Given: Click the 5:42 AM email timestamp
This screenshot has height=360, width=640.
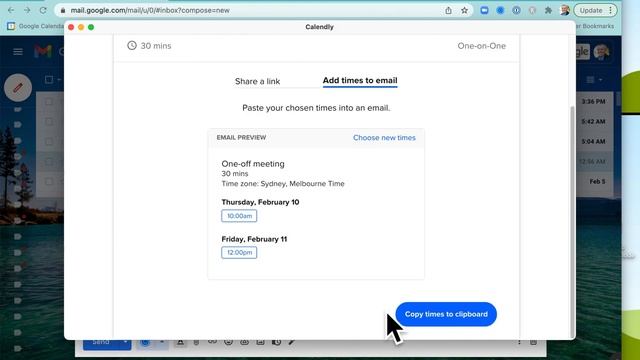Looking at the screenshot, I should click(x=593, y=122).
